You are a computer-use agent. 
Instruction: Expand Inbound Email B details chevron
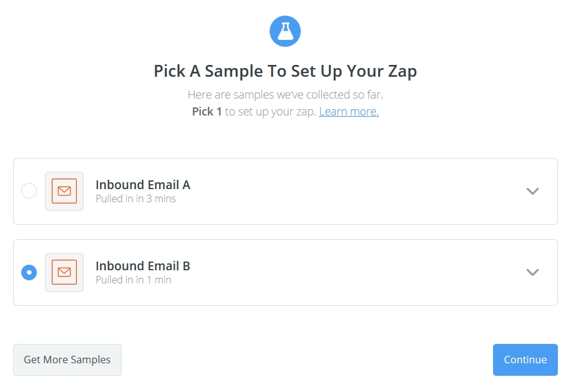pyautogui.click(x=532, y=272)
